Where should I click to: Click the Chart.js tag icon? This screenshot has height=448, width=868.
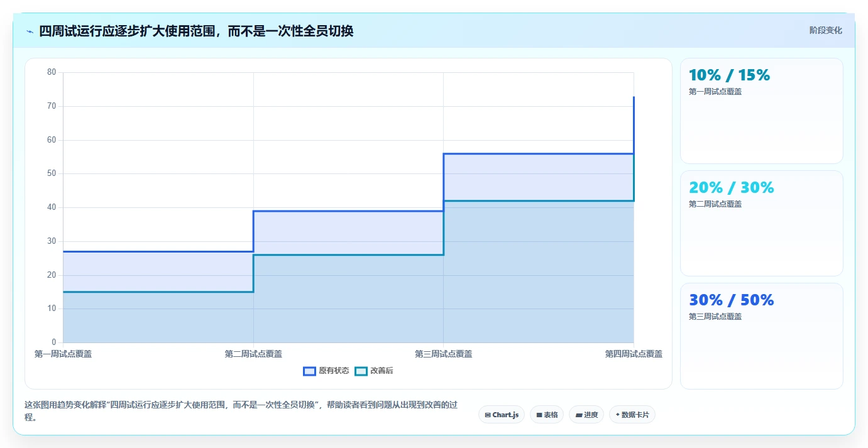488,415
